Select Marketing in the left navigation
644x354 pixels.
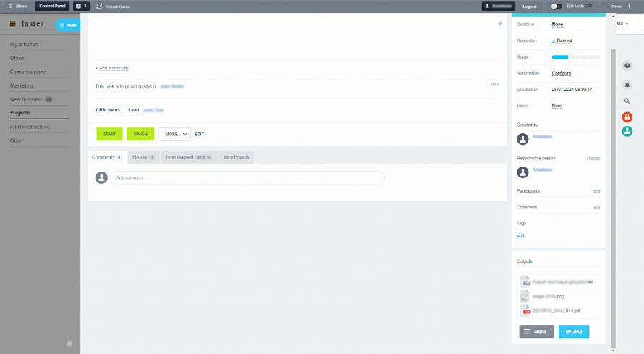22,85
